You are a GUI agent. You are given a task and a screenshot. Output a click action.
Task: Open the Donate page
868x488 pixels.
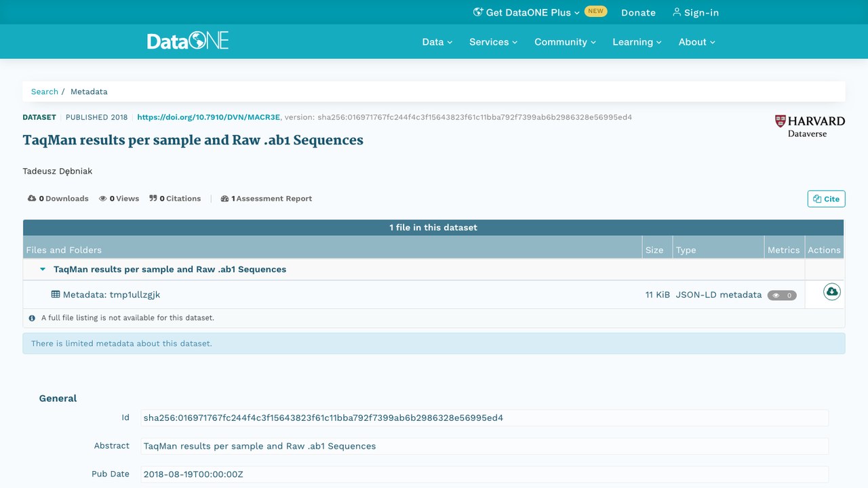[638, 12]
